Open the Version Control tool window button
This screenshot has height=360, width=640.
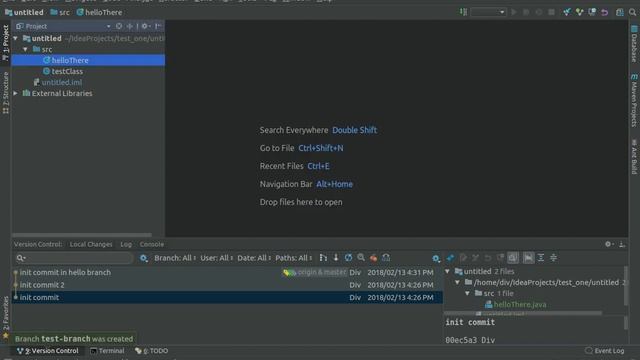(x=48, y=351)
